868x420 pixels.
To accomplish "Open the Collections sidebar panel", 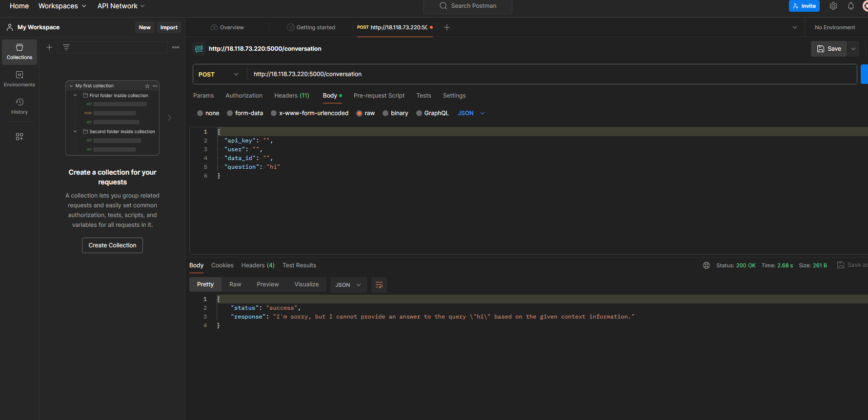I will coord(20,52).
